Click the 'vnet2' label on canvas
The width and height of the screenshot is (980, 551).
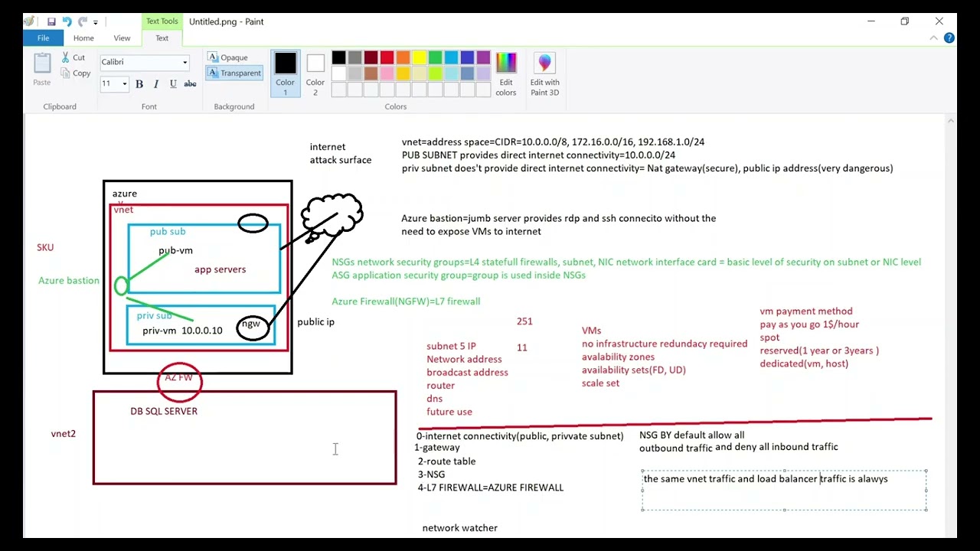(64, 434)
